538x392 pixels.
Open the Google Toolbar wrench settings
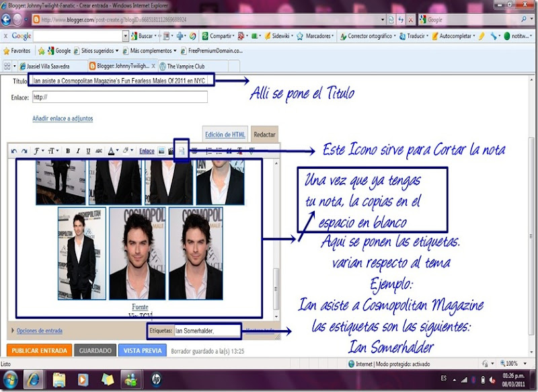click(494, 36)
